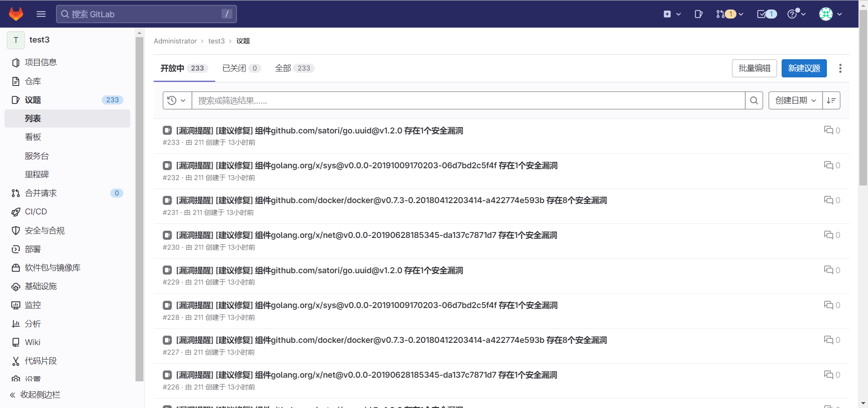Click the search magnifier button

(754, 100)
